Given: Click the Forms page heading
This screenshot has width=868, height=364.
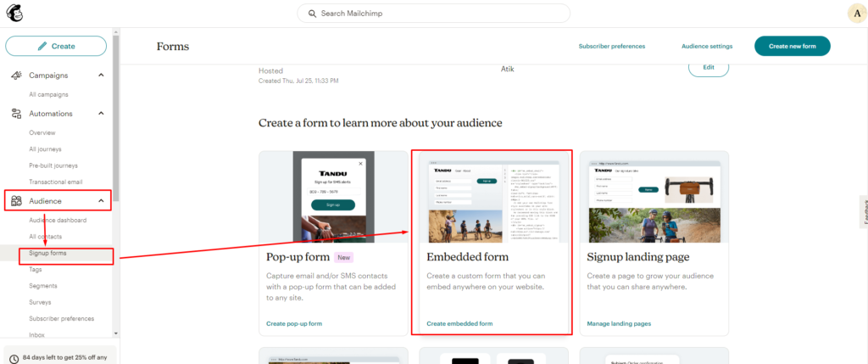Looking at the screenshot, I should coord(173,47).
